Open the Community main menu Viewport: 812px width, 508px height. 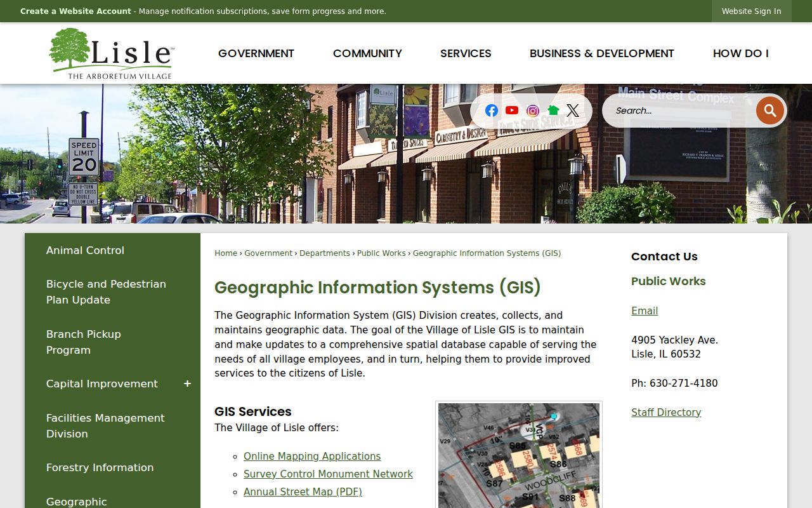tap(367, 53)
